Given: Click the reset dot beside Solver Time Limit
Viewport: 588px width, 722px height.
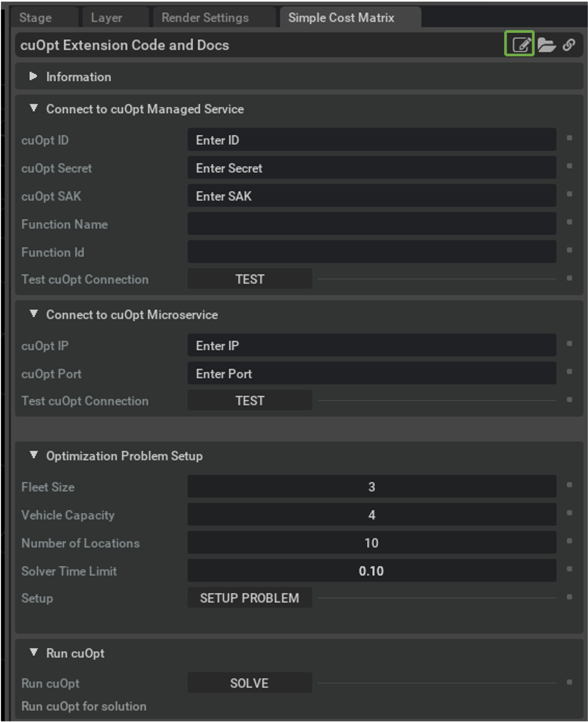Looking at the screenshot, I should [x=569, y=569].
